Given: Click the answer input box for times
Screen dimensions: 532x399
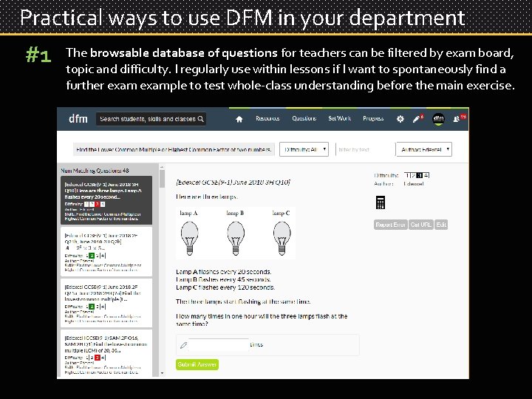Looking at the screenshot, I should 219,345.
